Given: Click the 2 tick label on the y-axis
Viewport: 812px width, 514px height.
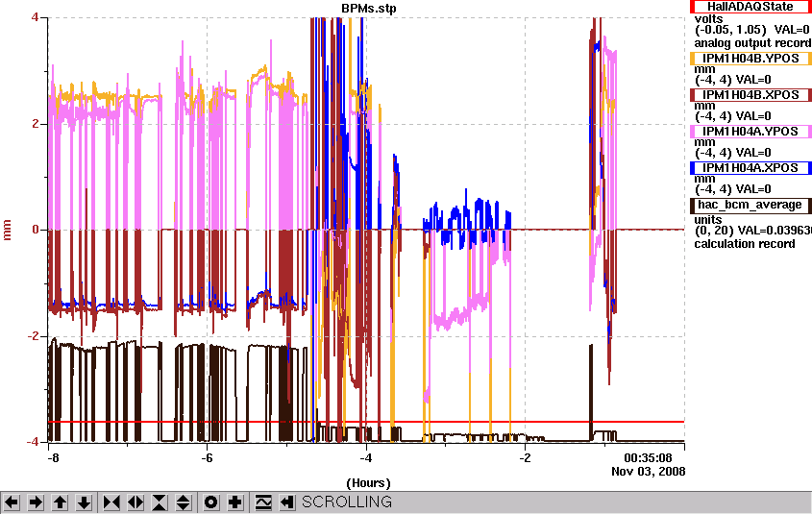Looking at the screenshot, I should pos(36,124).
